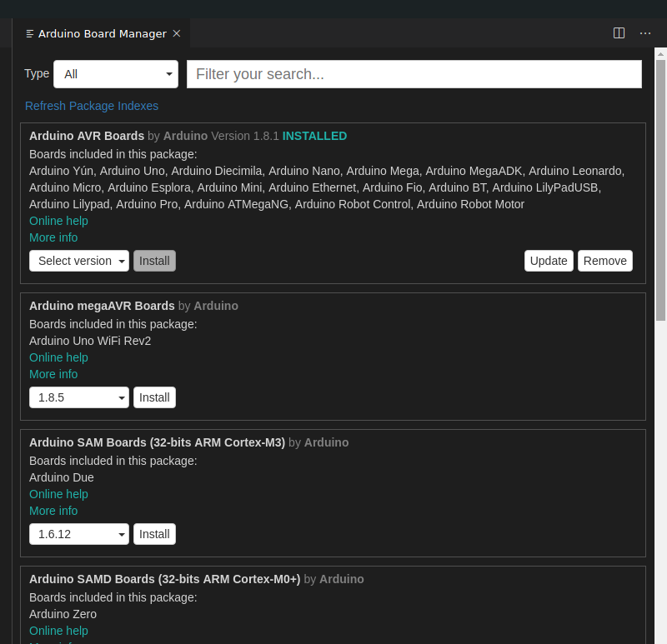
Task: Open Select version dropdown for AVR Boards
Action: pyautogui.click(x=79, y=261)
